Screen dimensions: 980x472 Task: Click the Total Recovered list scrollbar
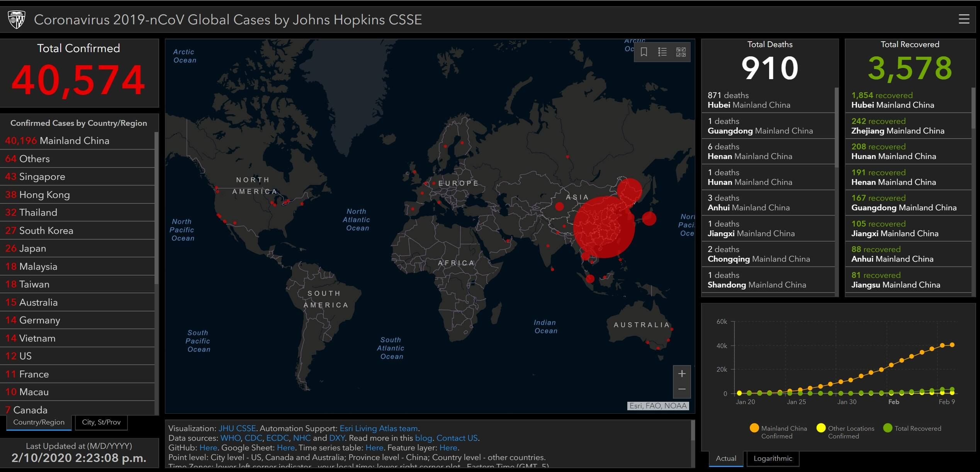coord(973,108)
